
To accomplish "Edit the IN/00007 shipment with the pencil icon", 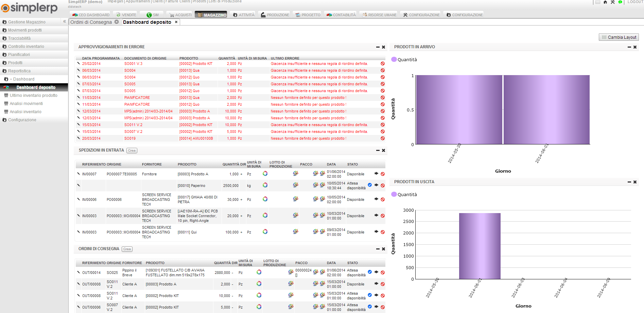I will (x=79, y=174).
